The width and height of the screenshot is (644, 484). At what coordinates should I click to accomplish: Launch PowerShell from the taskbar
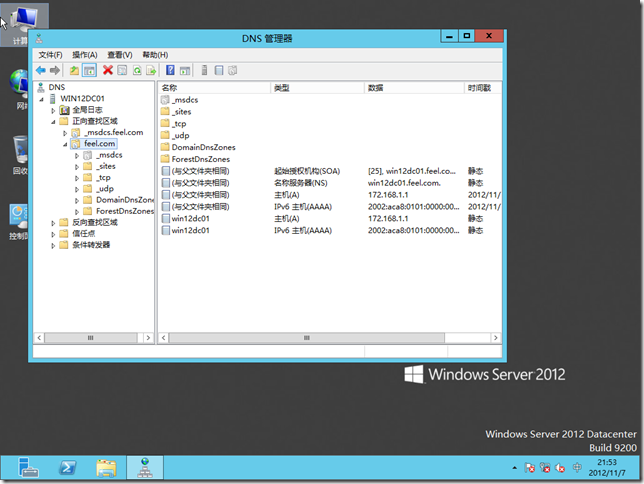click(x=67, y=468)
